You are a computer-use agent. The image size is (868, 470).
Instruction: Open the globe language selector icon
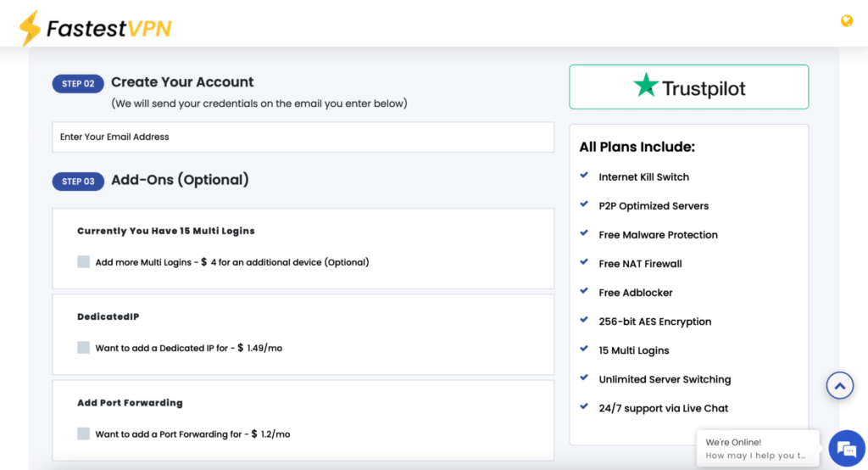[847, 21]
